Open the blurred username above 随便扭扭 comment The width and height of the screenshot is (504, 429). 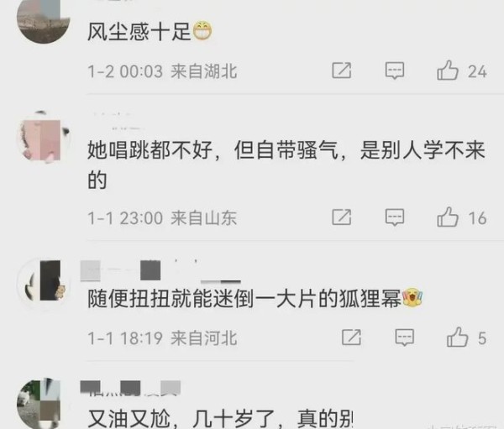point(160,270)
